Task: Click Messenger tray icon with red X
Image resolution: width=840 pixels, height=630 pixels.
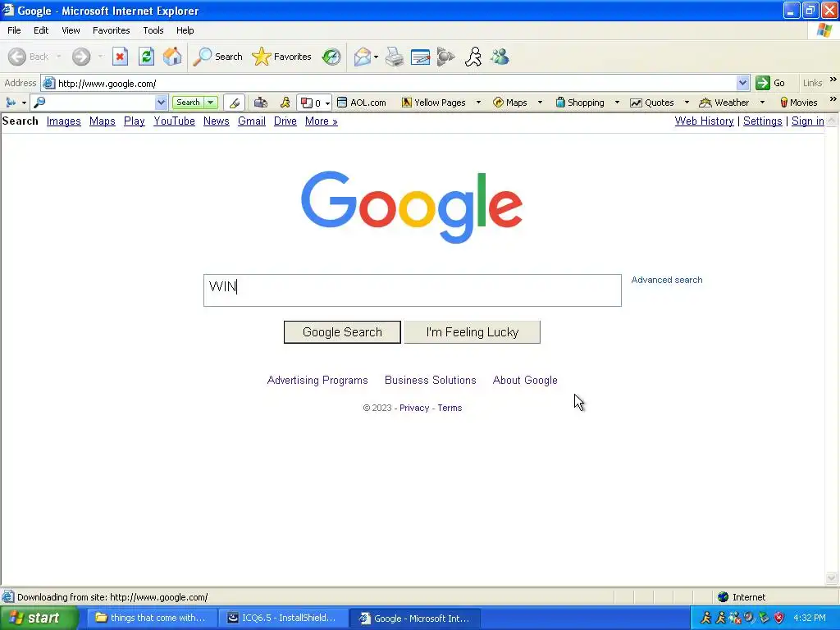Action: [734, 618]
